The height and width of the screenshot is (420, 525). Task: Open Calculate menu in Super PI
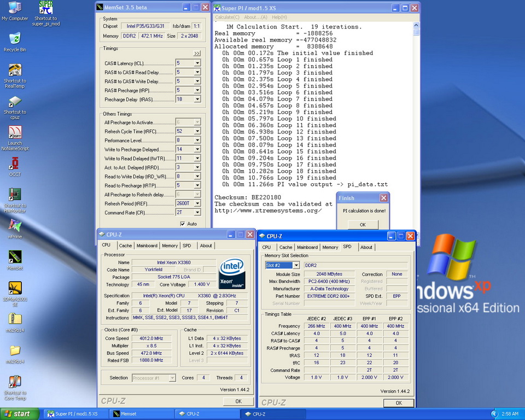(227, 17)
